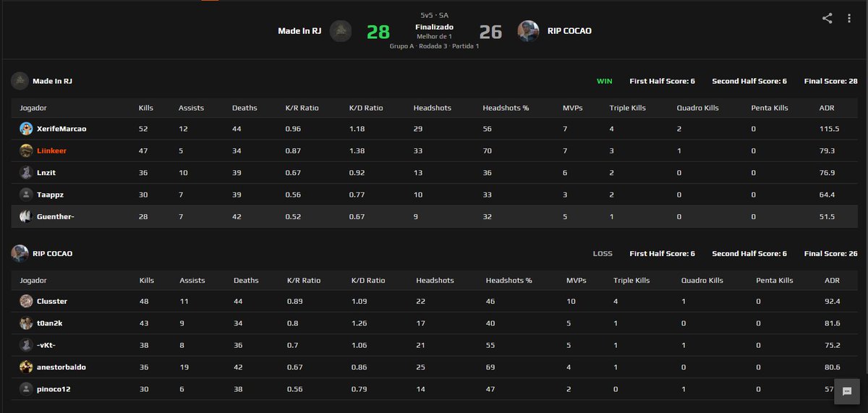Screen dimensions: 868x413
Task: Click pinoco12's player avatar
Action: 26,389
